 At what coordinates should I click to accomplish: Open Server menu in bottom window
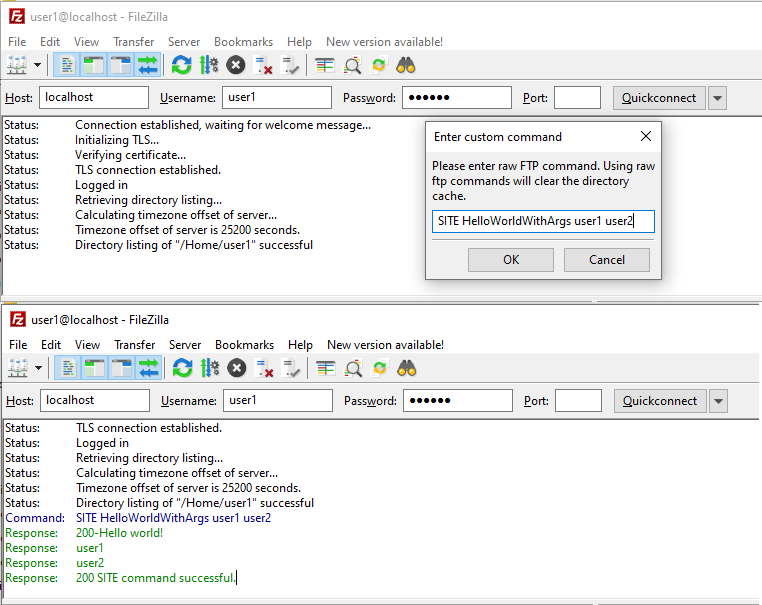[x=184, y=345]
